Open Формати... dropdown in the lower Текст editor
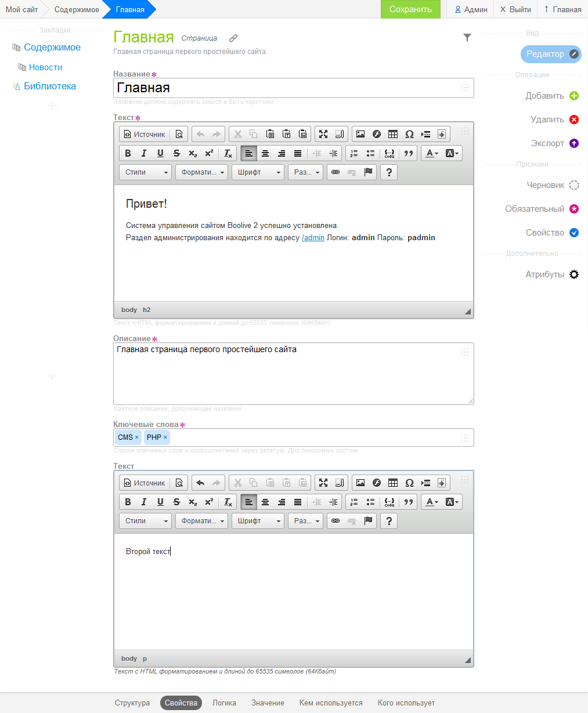The width and height of the screenshot is (588, 713). coord(201,521)
